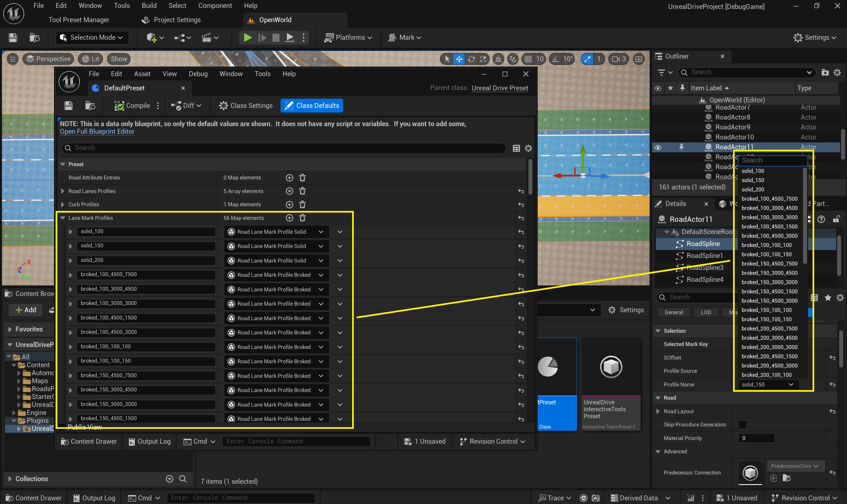Image resolution: width=847 pixels, height=504 pixels.
Task: Save the DefaultPreset blueprint asset
Action: pos(68,106)
